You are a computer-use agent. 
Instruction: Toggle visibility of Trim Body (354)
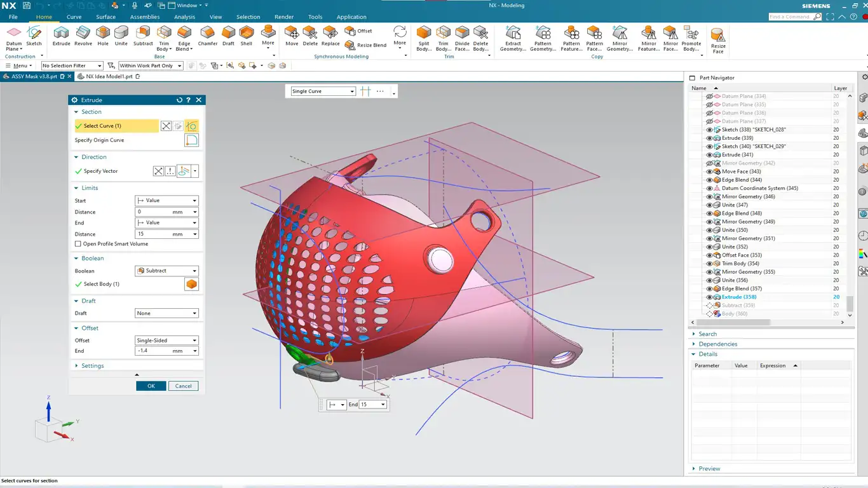pos(710,263)
